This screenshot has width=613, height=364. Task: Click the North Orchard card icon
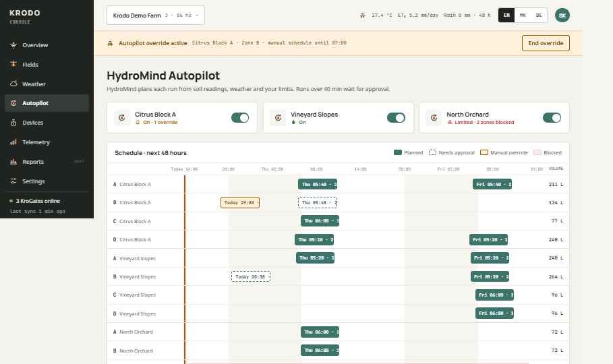point(434,118)
